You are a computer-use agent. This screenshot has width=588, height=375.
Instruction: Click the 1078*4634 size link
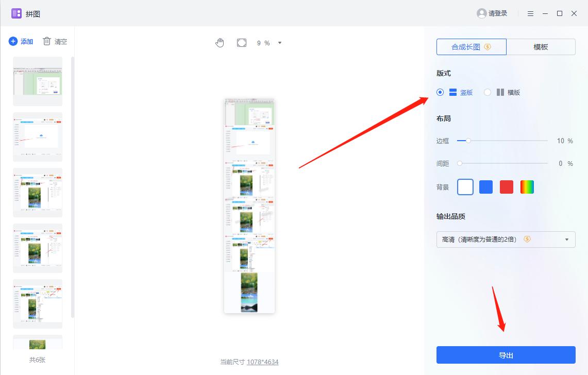coord(262,362)
